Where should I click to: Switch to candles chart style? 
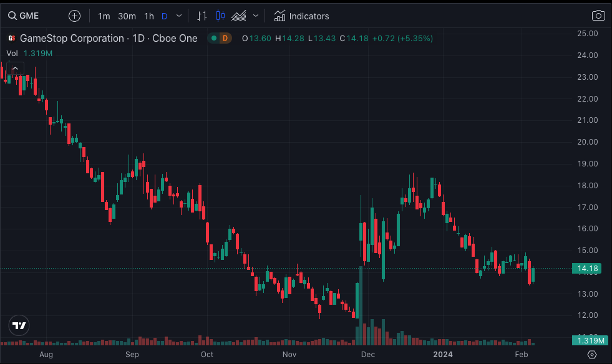[x=220, y=16]
